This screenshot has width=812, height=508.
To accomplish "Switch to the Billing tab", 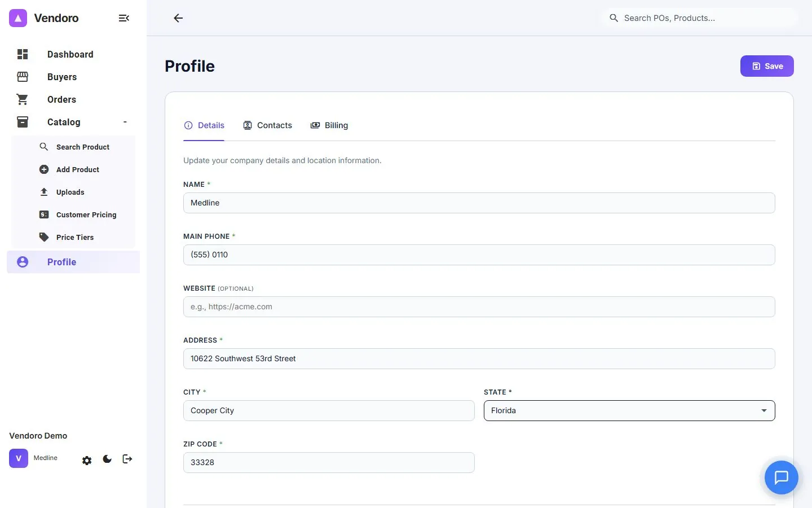I will (329, 125).
